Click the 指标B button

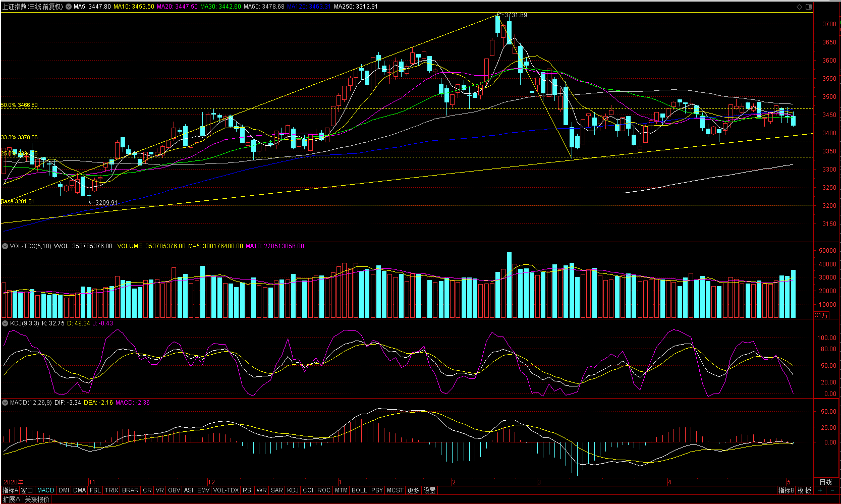pos(786,490)
